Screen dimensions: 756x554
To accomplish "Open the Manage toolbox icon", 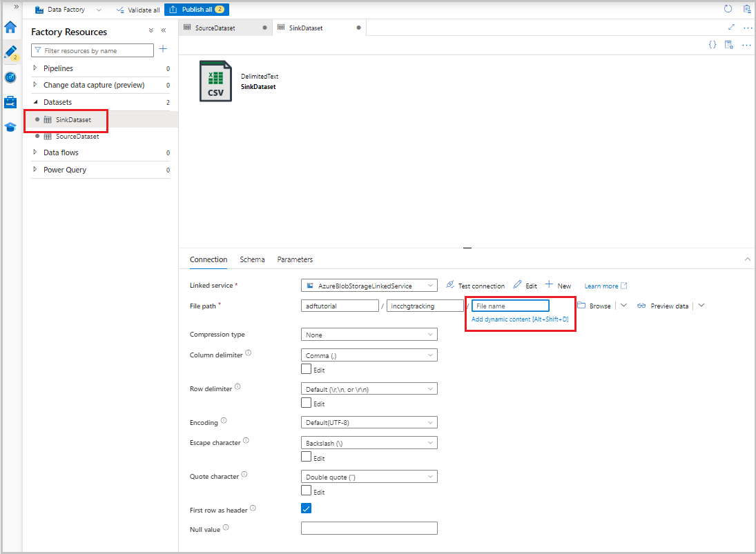I will (10, 102).
